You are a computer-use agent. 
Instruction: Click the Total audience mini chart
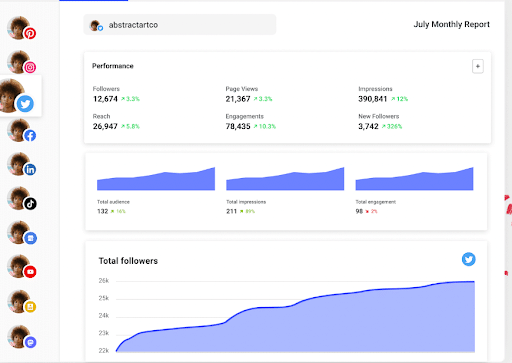click(x=156, y=179)
